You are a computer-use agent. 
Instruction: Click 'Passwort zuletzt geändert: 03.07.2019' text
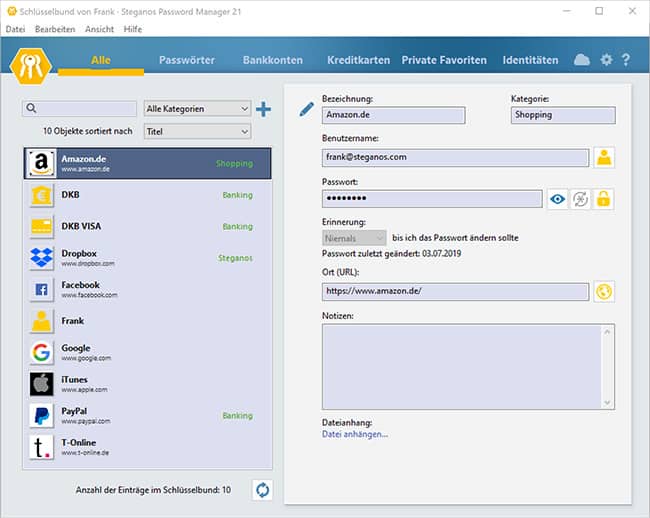pyautogui.click(x=391, y=254)
